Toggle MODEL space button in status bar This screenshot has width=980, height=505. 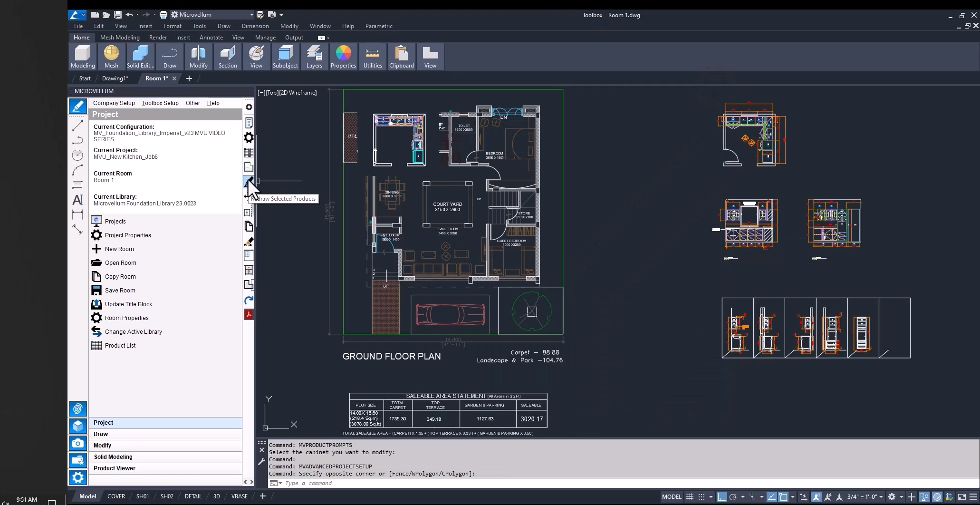coord(672,497)
